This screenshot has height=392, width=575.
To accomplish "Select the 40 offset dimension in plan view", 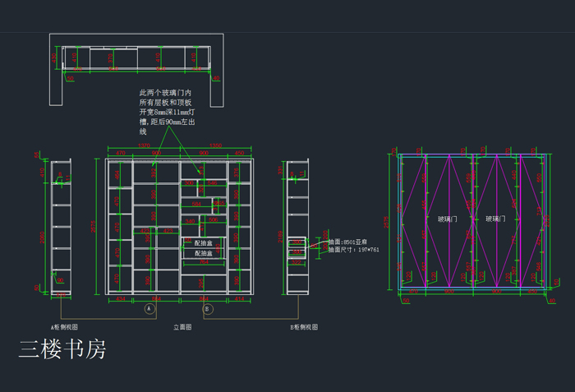I will coord(216,79).
